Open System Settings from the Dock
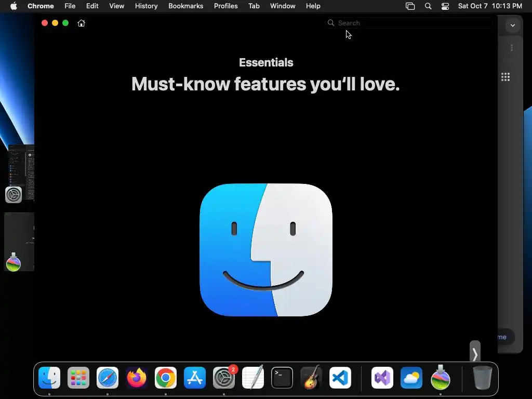The width and height of the screenshot is (532, 399). (224, 378)
